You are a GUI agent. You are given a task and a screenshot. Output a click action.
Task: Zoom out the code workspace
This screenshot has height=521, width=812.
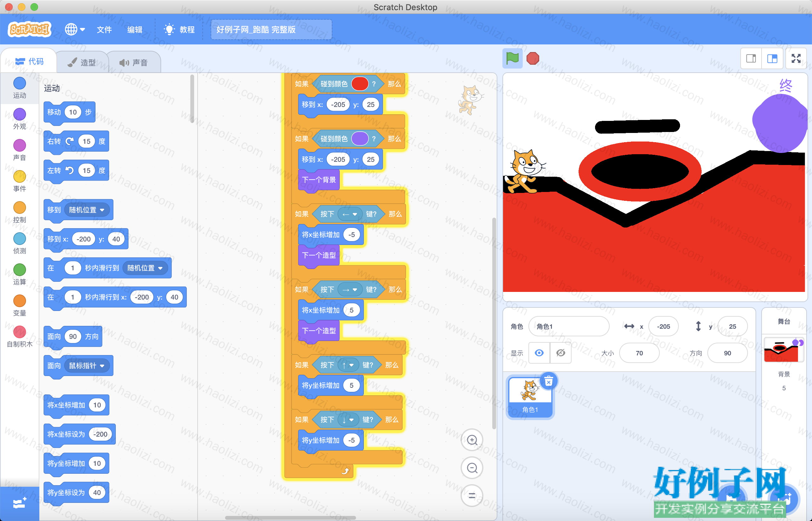[472, 468]
